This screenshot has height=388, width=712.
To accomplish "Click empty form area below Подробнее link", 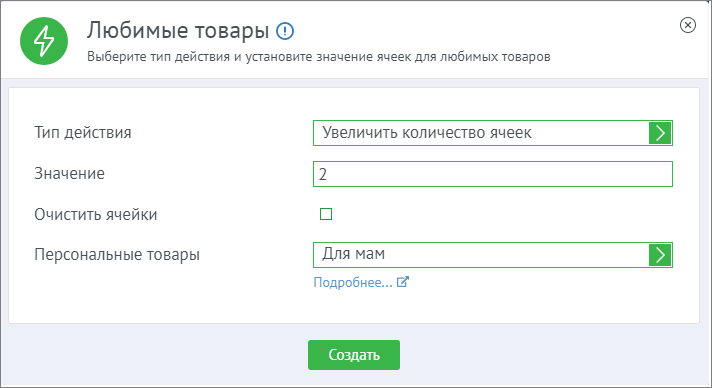I will (354, 307).
